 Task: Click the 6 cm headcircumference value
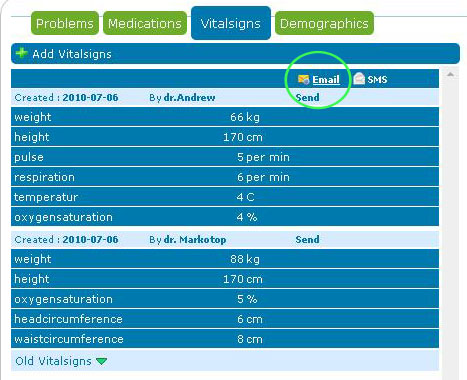tap(250, 319)
